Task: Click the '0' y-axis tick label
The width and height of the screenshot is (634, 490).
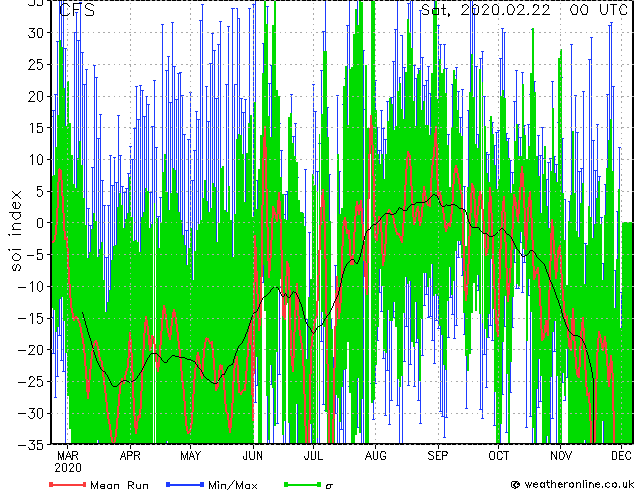Action: (40, 223)
